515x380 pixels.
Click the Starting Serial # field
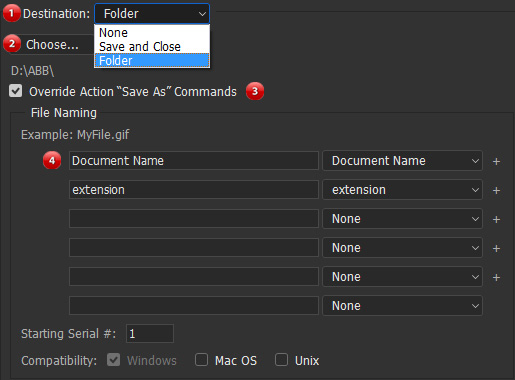[x=150, y=333]
